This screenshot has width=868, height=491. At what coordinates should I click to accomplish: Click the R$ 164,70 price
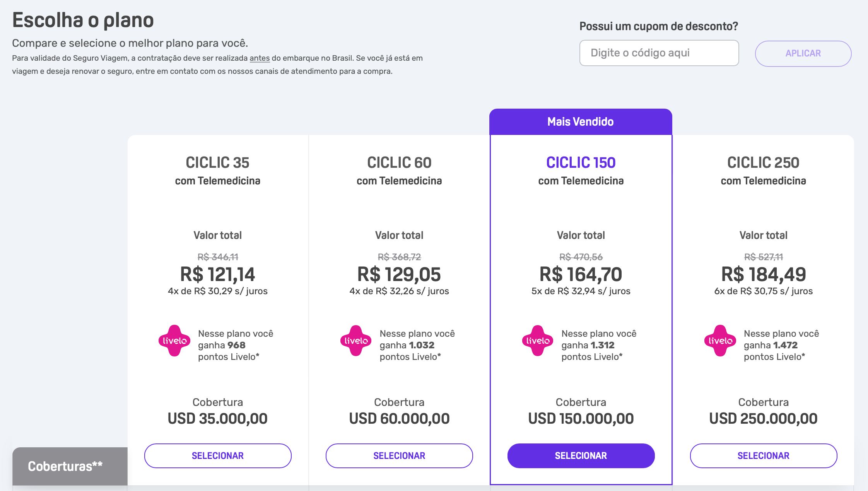(581, 274)
